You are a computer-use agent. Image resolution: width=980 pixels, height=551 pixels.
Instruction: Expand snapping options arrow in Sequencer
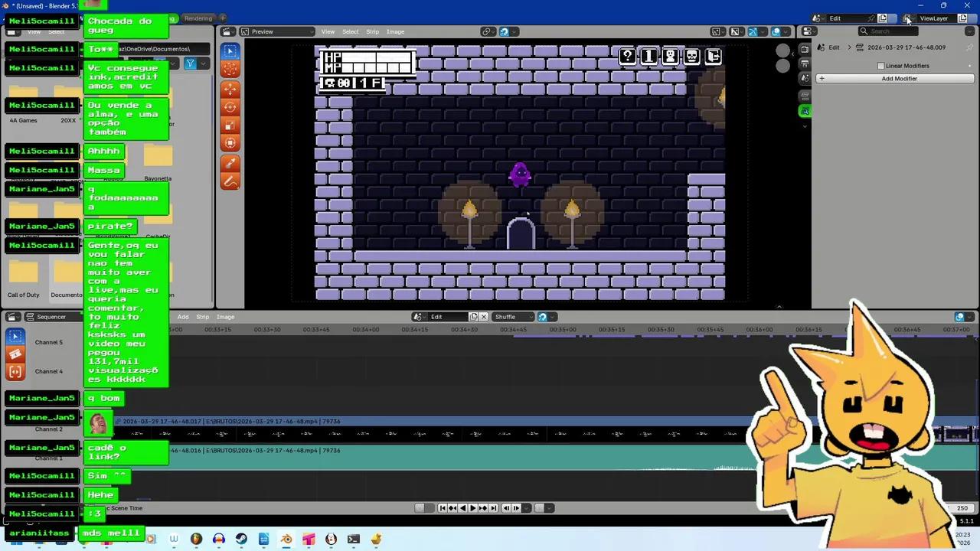(x=552, y=317)
